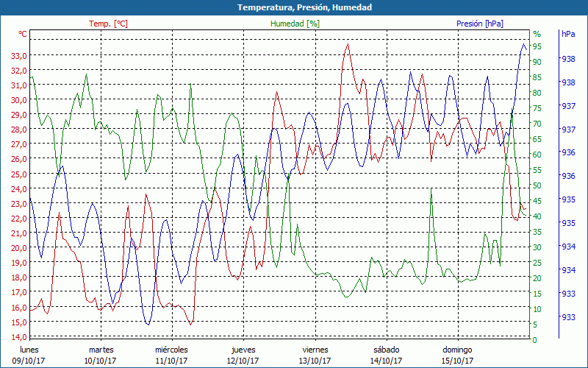The height and width of the screenshot is (368, 588).
Task: Select the red Temp. [°C] legend label
Action: pos(108,24)
